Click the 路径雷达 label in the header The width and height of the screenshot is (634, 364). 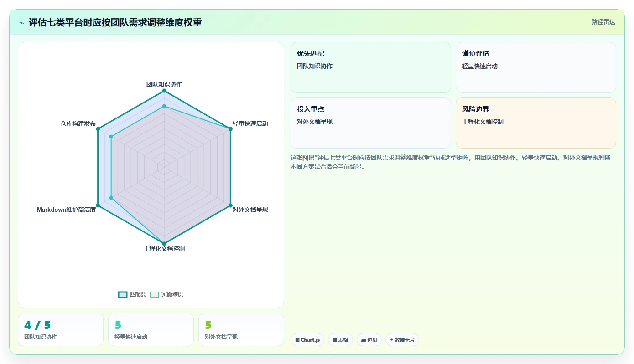(603, 22)
